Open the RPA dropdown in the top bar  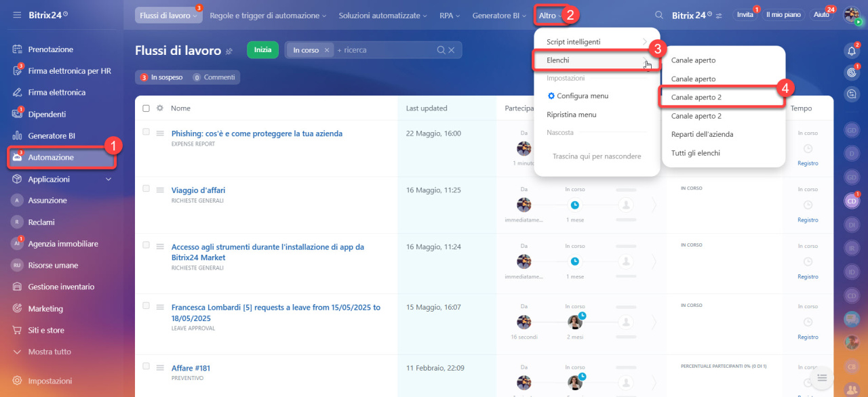[450, 15]
